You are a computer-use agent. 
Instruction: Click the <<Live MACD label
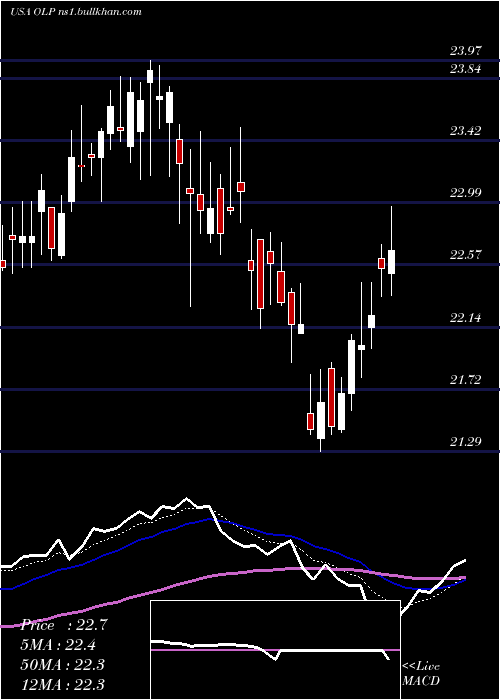pyautogui.click(x=421, y=673)
